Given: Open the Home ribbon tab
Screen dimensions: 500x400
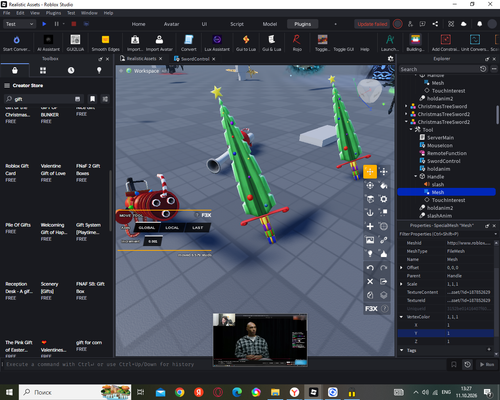Looking at the screenshot, I should pyautogui.click(x=138, y=24).
